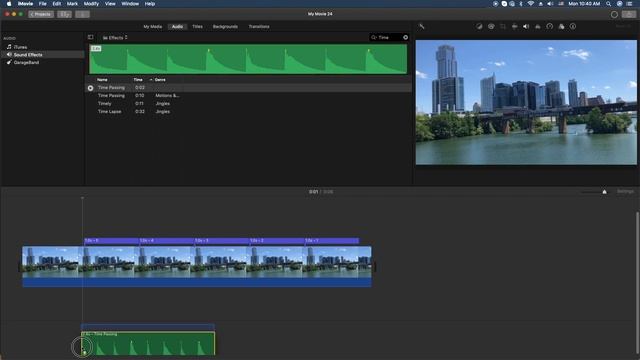640x360 pixels.
Task: Open the Window menu
Action: tap(130, 4)
